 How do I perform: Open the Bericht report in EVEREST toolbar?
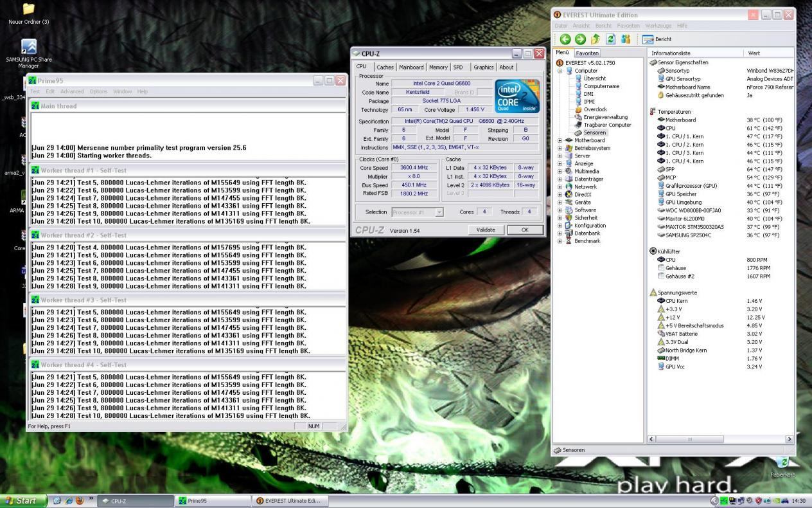[657, 39]
